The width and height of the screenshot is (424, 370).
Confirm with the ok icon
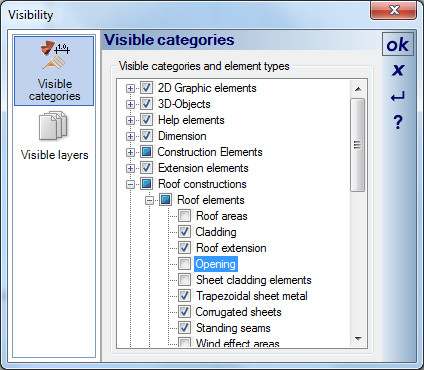coord(398,44)
